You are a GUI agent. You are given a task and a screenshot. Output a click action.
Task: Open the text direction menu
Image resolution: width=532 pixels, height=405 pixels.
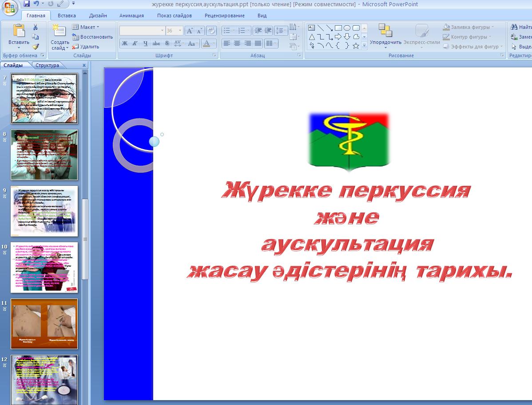(294, 27)
